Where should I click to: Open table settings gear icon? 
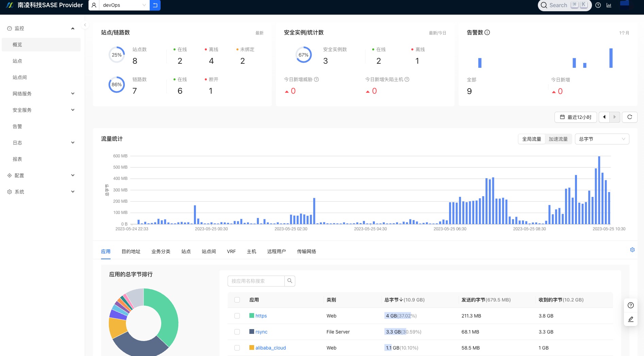[x=632, y=250]
